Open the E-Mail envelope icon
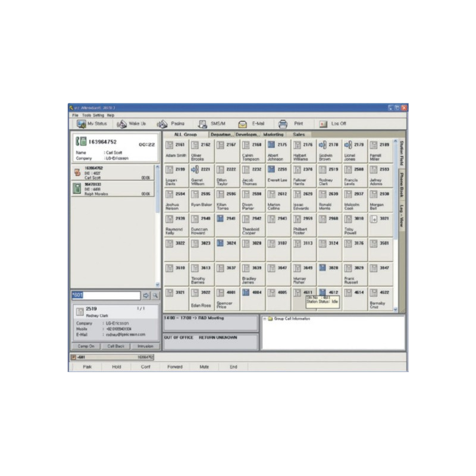The height and width of the screenshot is (476, 476). point(243,124)
